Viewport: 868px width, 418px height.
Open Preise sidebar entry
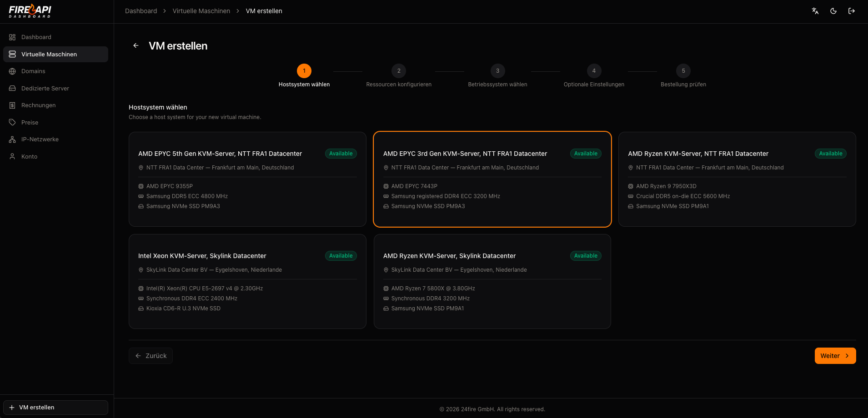tap(55, 122)
